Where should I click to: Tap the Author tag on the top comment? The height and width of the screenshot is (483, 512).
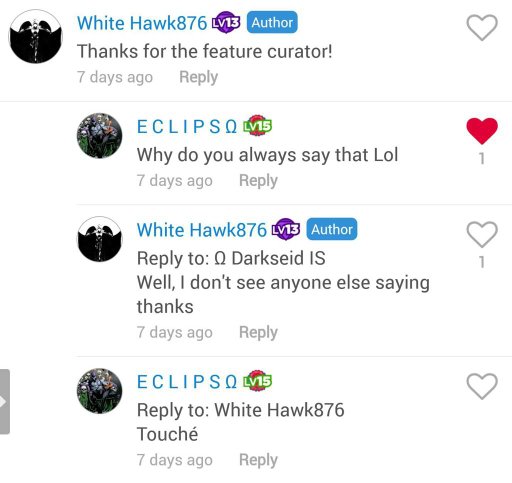[272, 22]
